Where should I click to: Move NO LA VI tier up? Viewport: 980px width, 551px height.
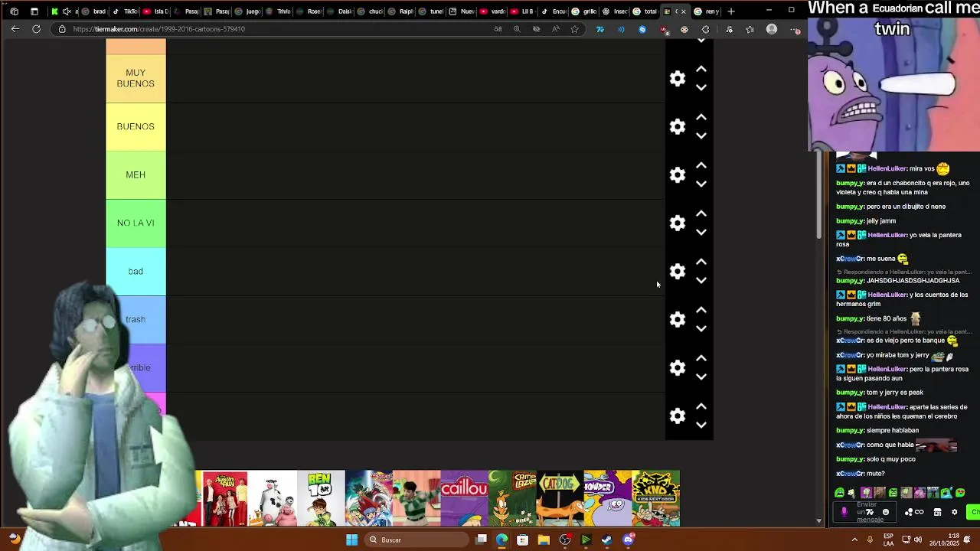[701, 214]
